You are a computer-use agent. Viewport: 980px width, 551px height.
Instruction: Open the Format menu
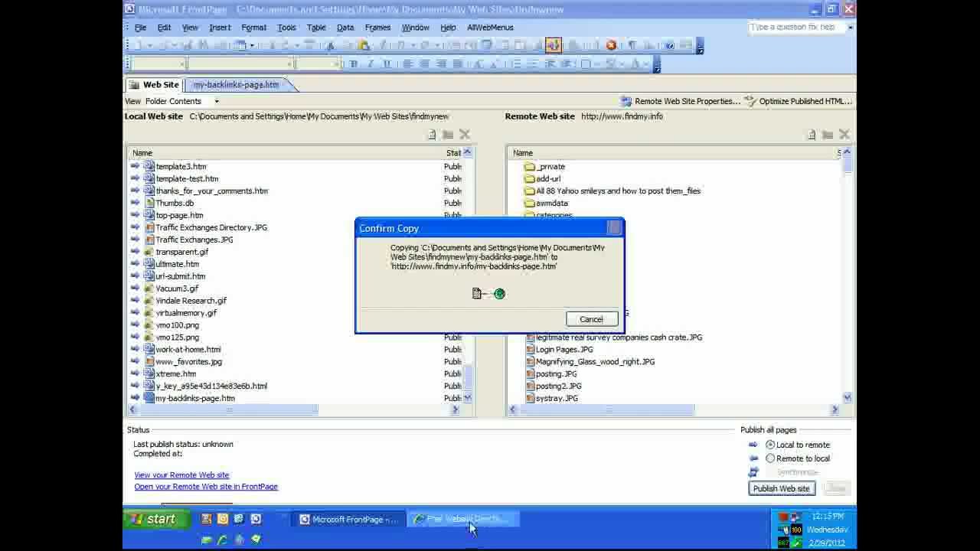253,28
